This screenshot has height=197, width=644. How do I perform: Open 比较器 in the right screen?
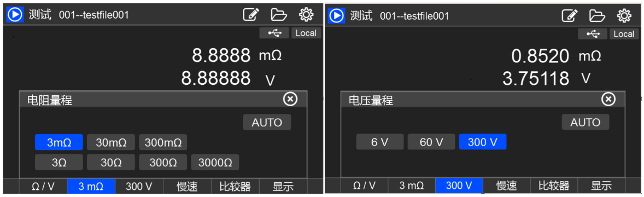pos(554,186)
